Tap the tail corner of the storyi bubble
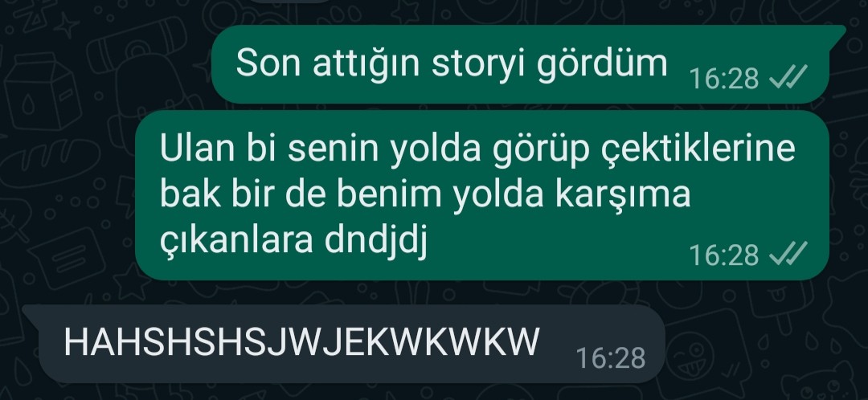This screenshot has width=868, height=400. 837,31
